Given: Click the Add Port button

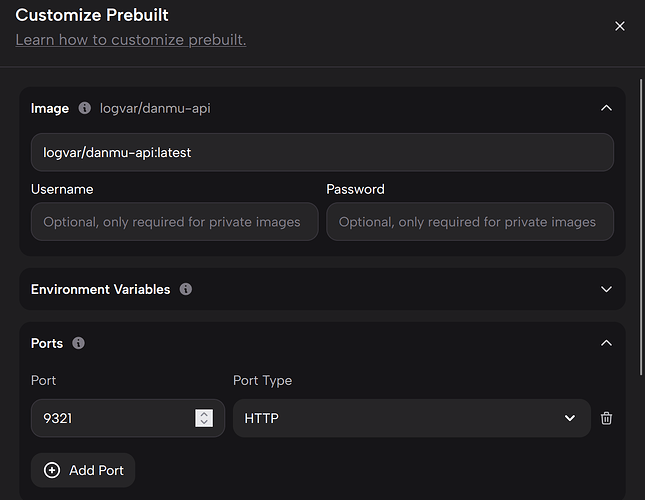Looking at the screenshot, I should point(83,470).
